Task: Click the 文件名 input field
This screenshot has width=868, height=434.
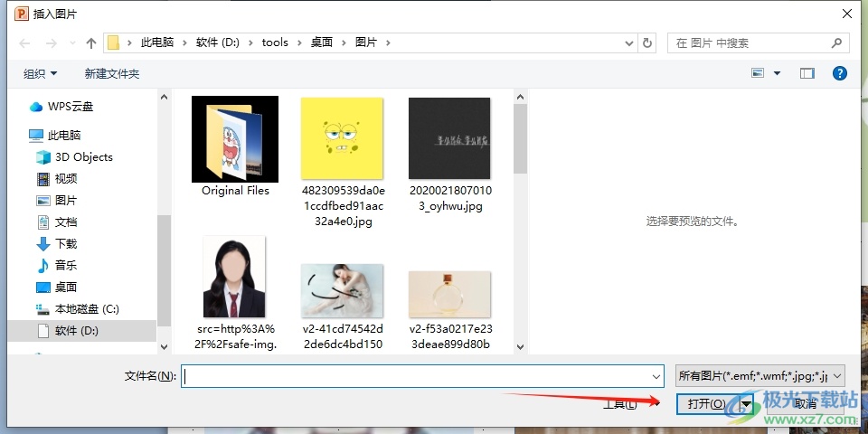Action: click(422, 376)
